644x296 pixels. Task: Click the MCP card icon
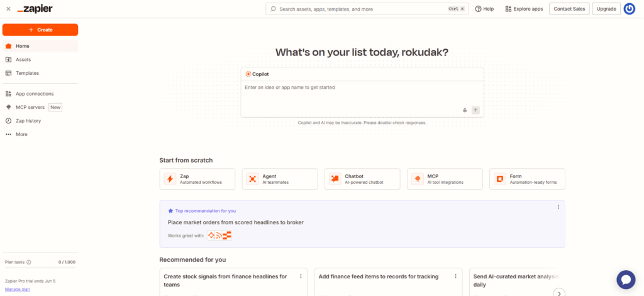(x=418, y=179)
